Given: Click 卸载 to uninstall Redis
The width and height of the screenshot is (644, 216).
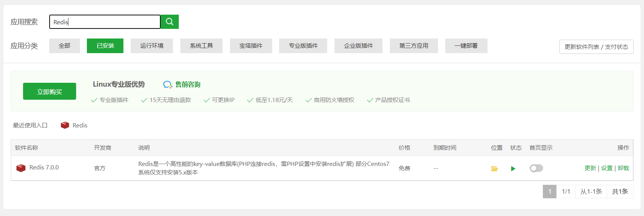Looking at the screenshot, I should (623, 168).
